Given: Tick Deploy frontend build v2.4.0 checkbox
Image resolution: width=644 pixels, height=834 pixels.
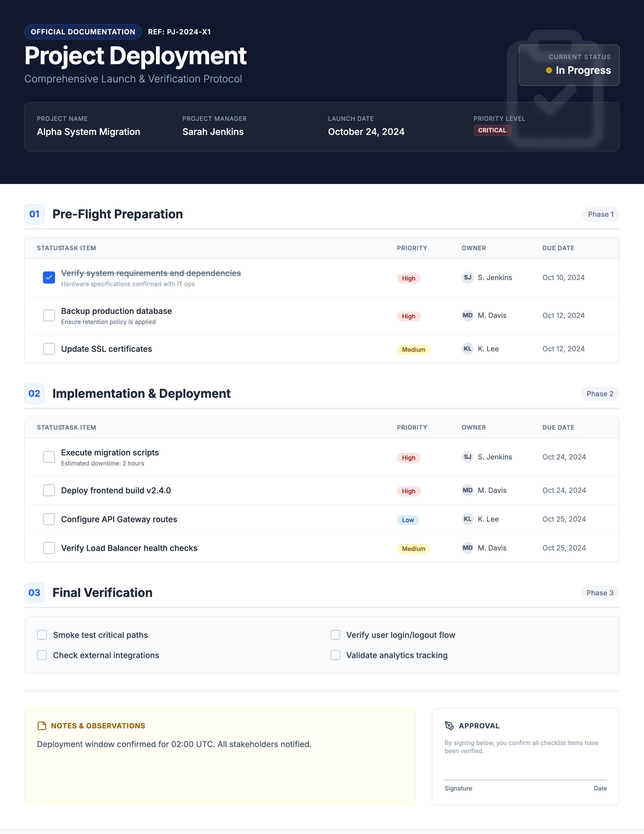Looking at the screenshot, I should (x=49, y=490).
